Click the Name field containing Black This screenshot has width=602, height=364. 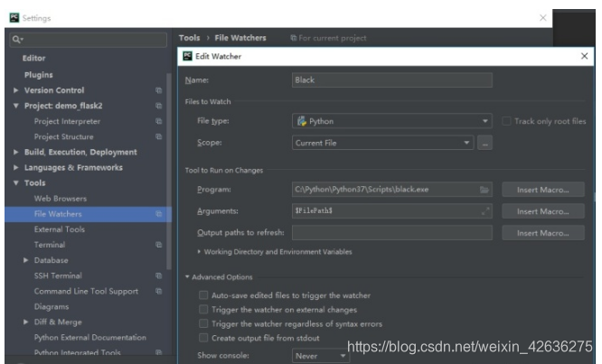[x=392, y=80]
